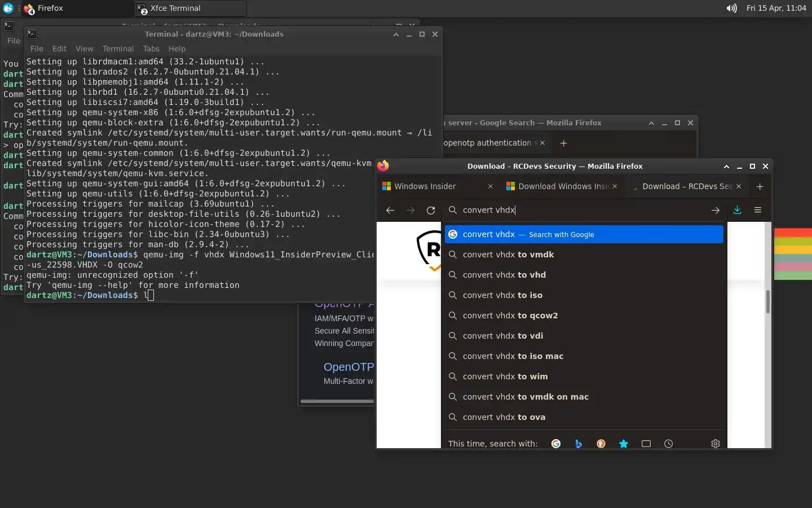Close the Download Windows Insider tab
The image size is (812, 508).
point(615,186)
